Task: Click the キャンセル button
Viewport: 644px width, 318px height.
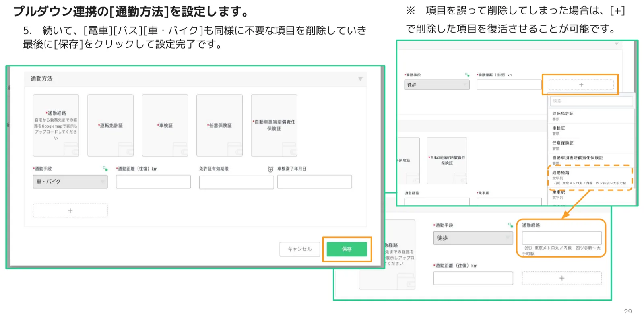Action: 299,249
